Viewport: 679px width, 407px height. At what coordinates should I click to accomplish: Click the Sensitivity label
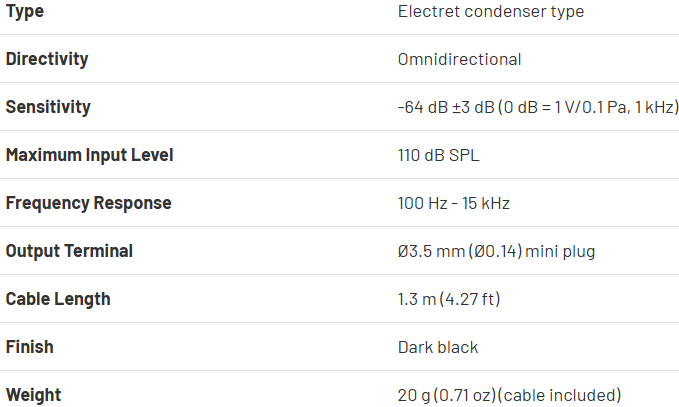48,107
